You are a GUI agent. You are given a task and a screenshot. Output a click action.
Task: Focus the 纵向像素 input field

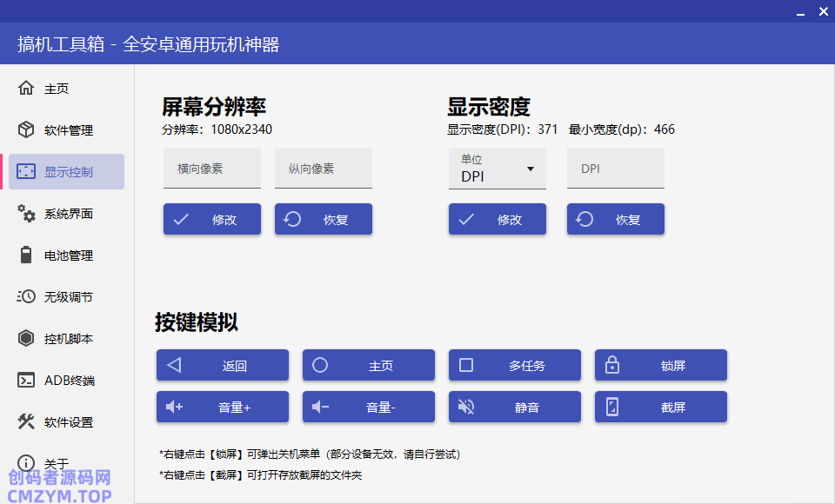pos(324,169)
